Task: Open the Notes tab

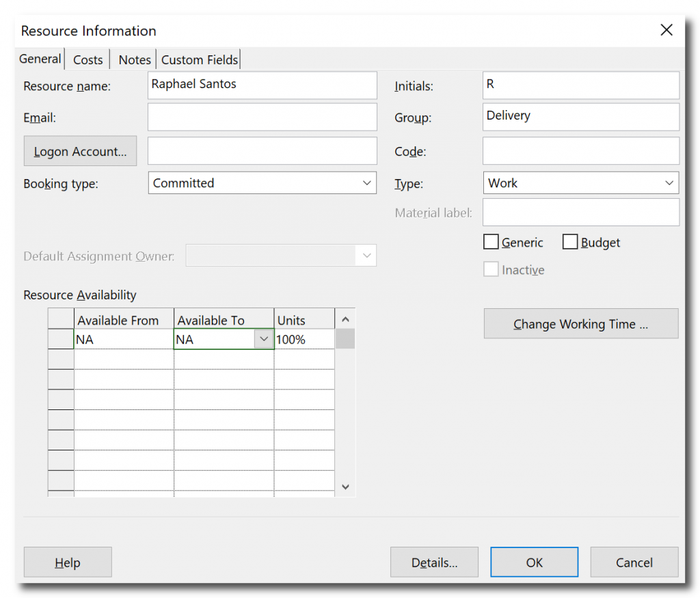Action: 135,60
